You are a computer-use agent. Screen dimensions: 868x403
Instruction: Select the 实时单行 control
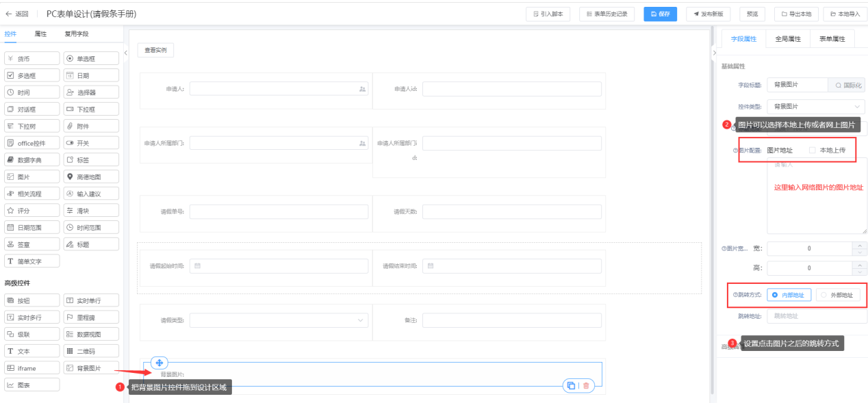tap(91, 300)
